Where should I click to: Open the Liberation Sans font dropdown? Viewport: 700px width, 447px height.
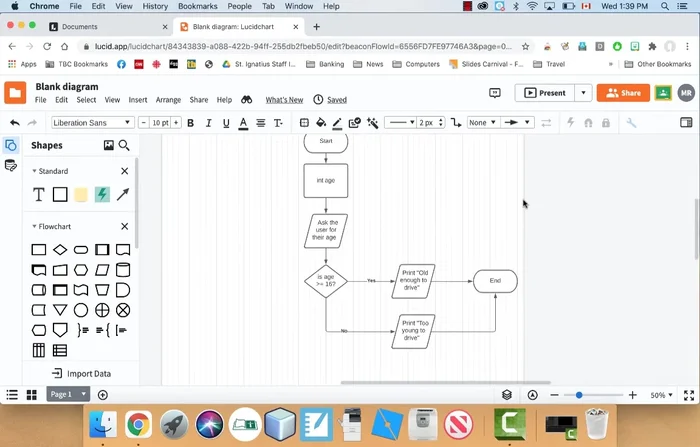(92, 123)
